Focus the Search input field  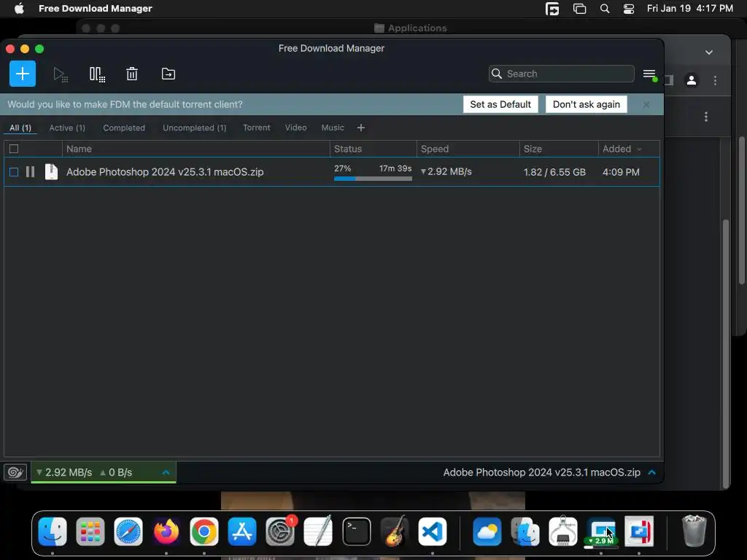(561, 74)
